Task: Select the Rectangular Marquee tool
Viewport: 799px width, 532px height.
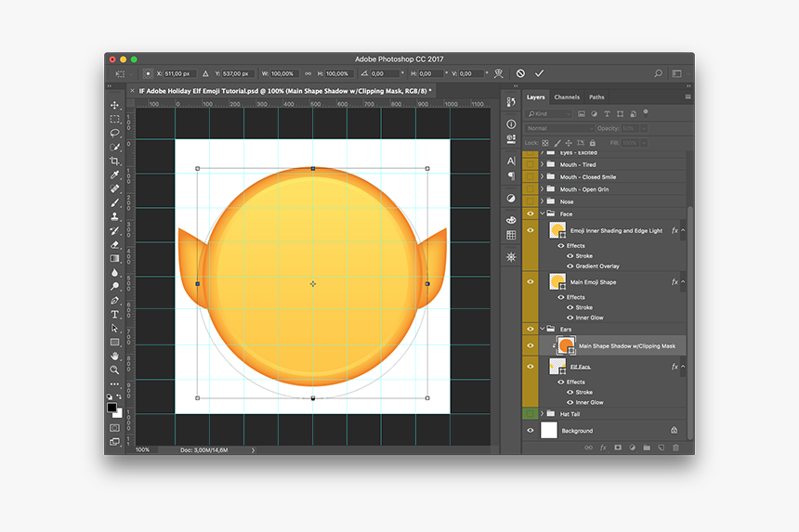Action: [x=114, y=119]
